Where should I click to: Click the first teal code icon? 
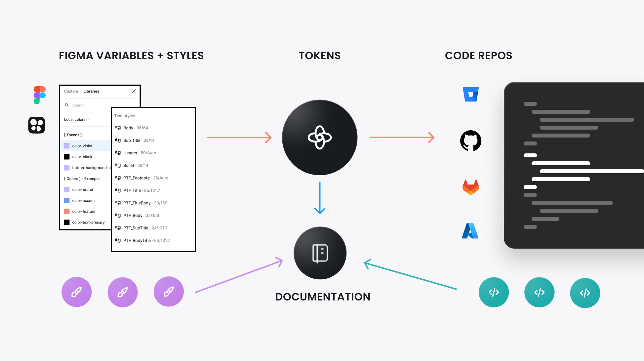pos(493,292)
